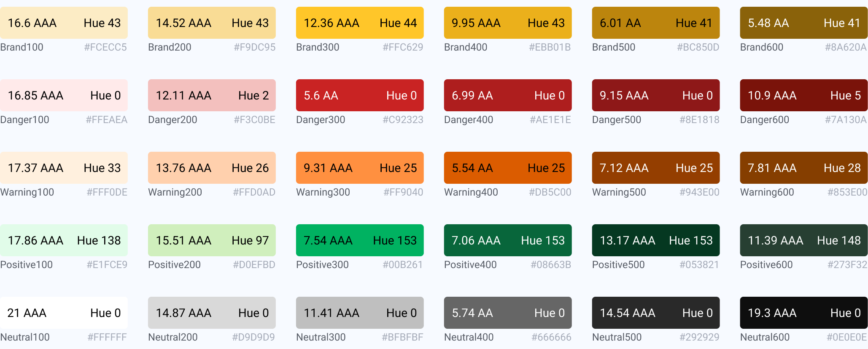Select the Danger300 red swatch
Screen dimensions: 868x349
360,95
